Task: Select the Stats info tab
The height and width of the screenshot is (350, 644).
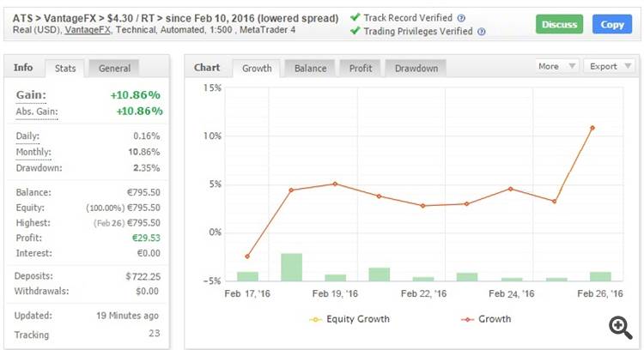Action: click(65, 69)
